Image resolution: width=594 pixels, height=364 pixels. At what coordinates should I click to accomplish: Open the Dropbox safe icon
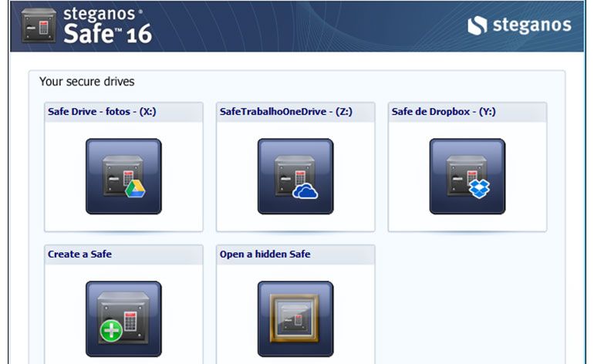tap(467, 176)
